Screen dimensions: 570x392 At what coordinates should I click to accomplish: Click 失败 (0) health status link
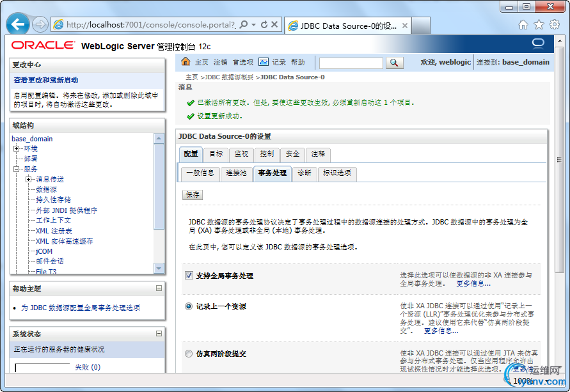pyautogui.click(x=88, y=367)
